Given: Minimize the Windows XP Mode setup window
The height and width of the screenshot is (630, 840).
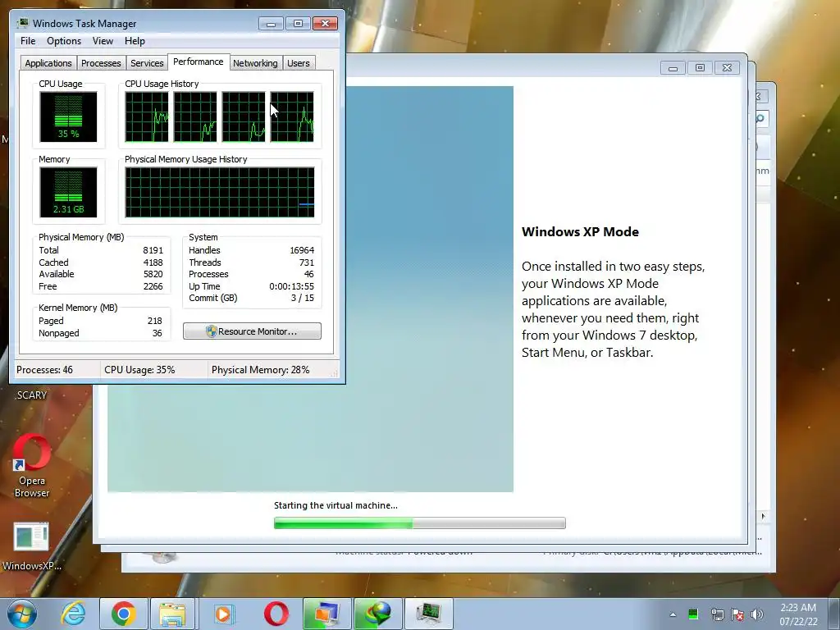Looking at the screenshot, I should pos(673,68).
